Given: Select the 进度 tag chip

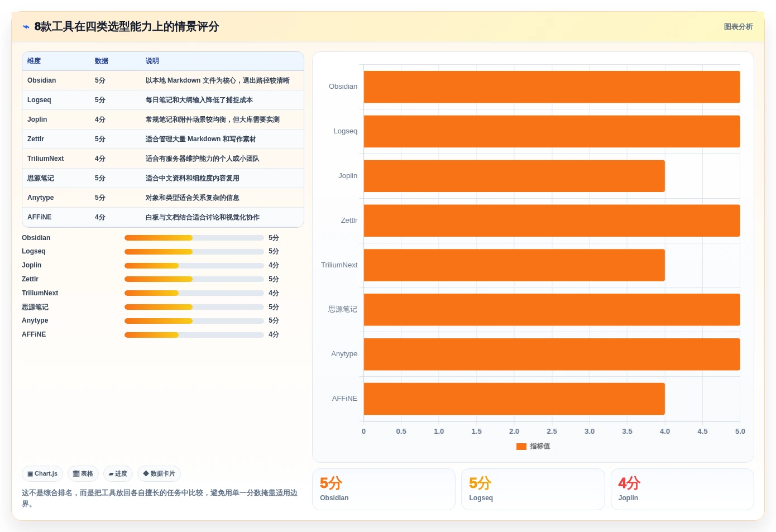Looking at the screenshot, I should pos(118,473).
